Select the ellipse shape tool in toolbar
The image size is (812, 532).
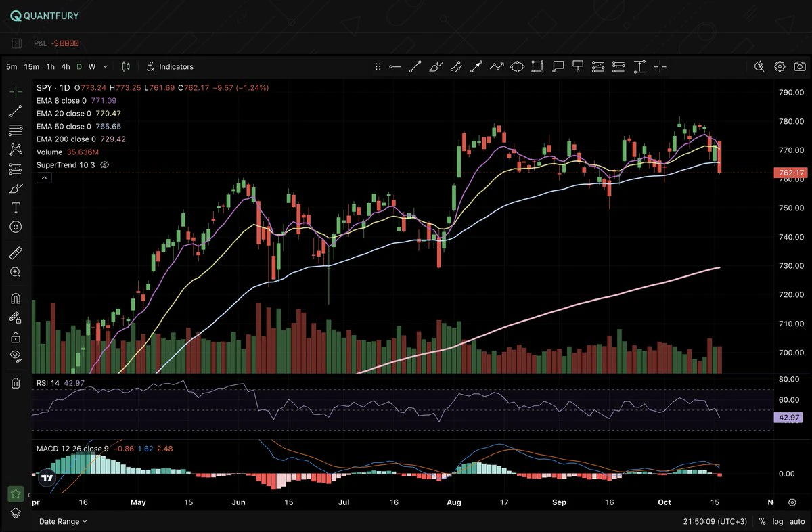tap(517, 66)
